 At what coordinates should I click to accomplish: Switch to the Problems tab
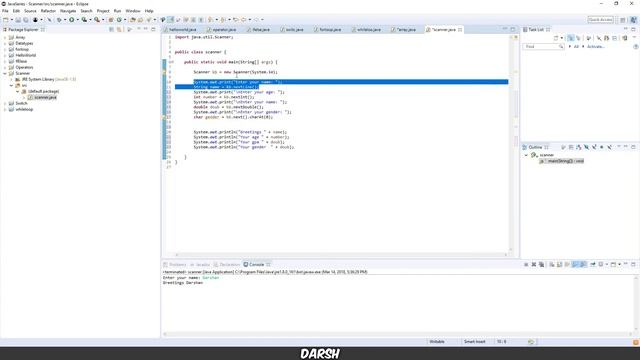175,264
